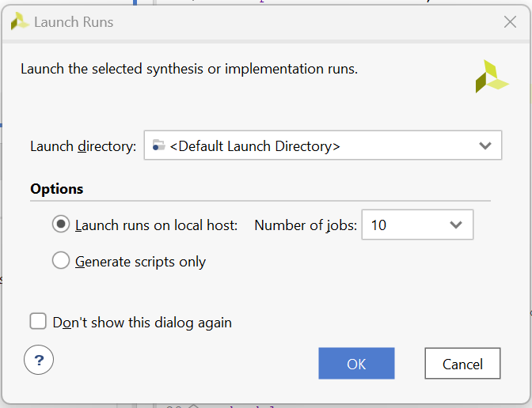Click the OK button

(x=356, y=363)
